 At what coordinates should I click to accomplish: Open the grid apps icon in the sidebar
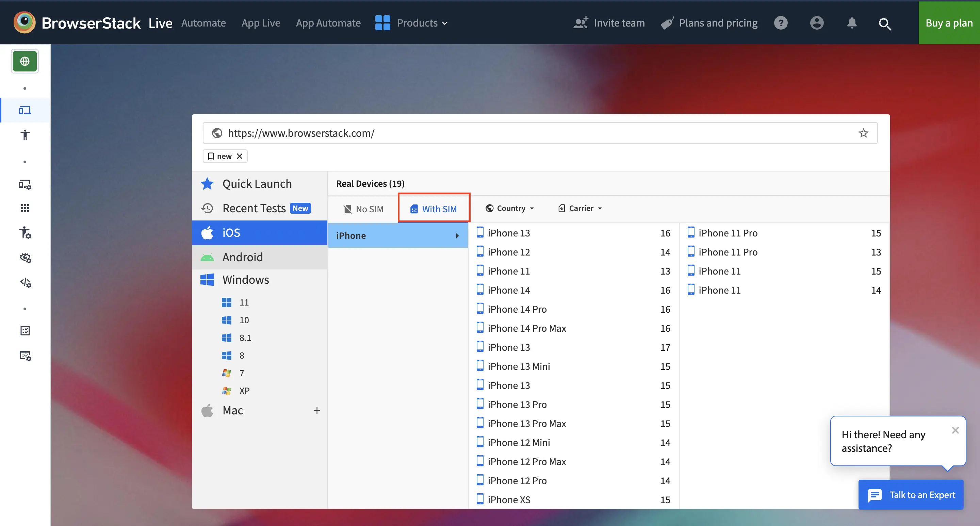pos(25,208)
